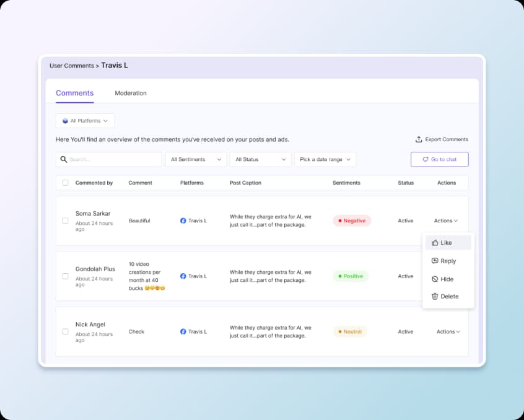The image size is (524, 420).
Task: Open the User Comments breadcrumb link
Action: (x=71, y=66)
